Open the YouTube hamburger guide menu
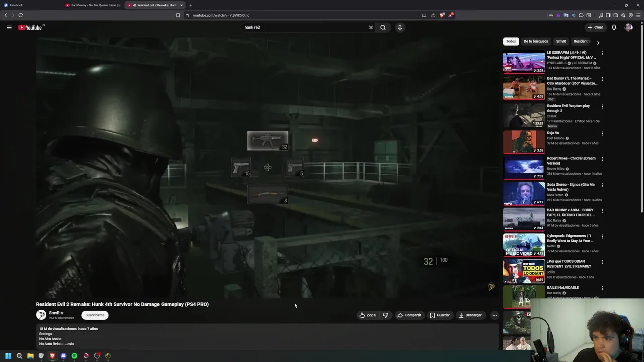644x362 pixels. pyautogui.click(x=9, y=27)
